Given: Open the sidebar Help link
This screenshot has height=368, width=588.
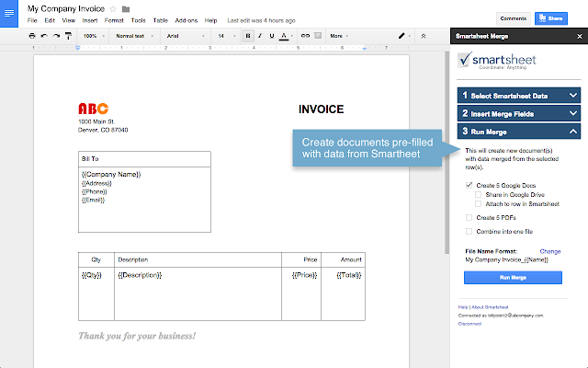Looking at the screenshot, I should pyautogui.click(x=463, y=307).
